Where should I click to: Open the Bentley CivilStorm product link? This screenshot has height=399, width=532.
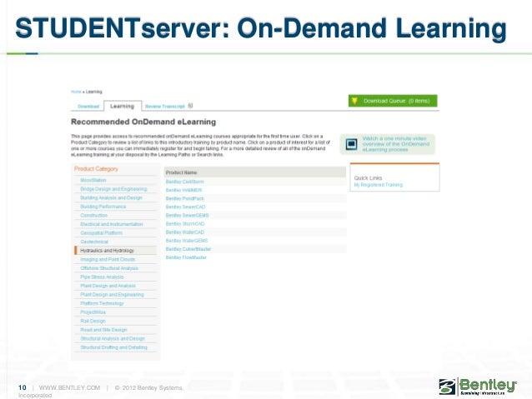click(184, 182)
